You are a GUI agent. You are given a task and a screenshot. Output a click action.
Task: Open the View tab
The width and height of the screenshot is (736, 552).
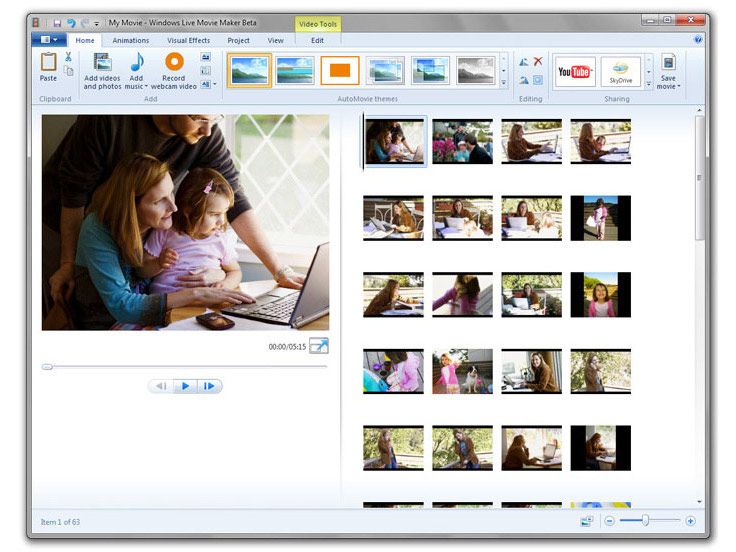pyautogui.click(x=276, y=40)
